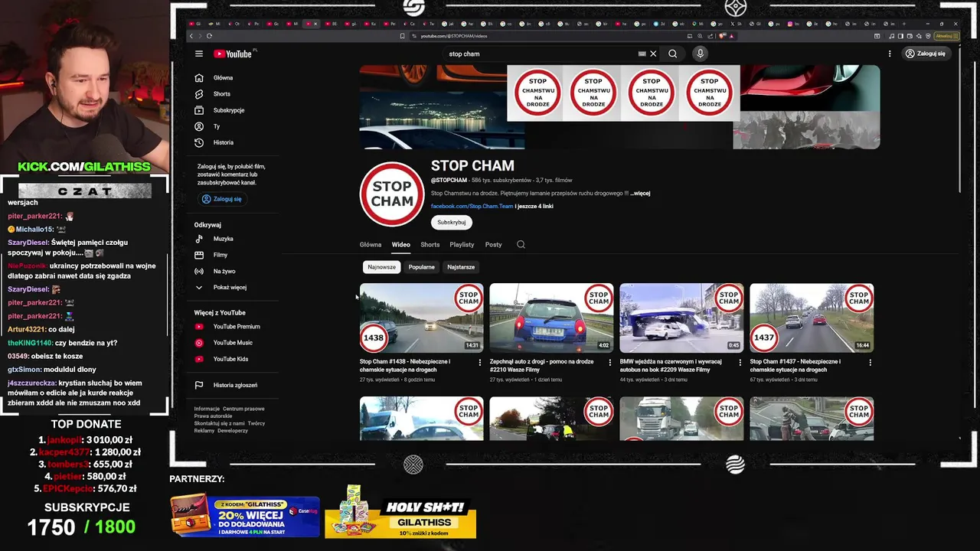The image size is (980, 551).
Task: Open the Informacje footer link
Action: click(207, 409)
